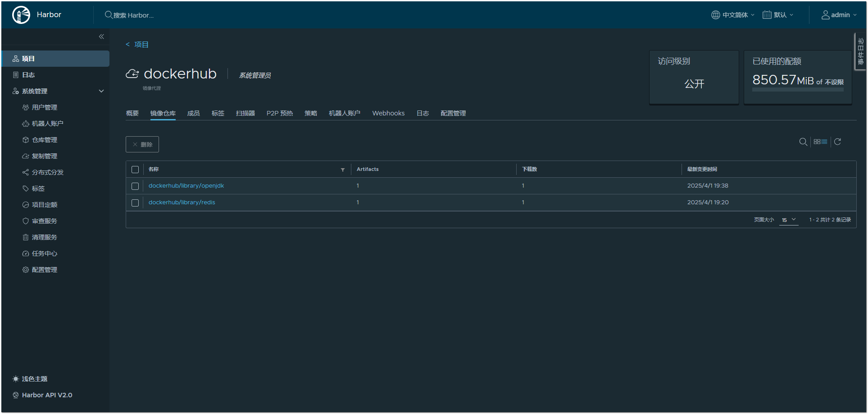The height and width of the screenshot is (414, 868).
Task: Click the search magnifier in header
Action: click(x=109, y=15)
